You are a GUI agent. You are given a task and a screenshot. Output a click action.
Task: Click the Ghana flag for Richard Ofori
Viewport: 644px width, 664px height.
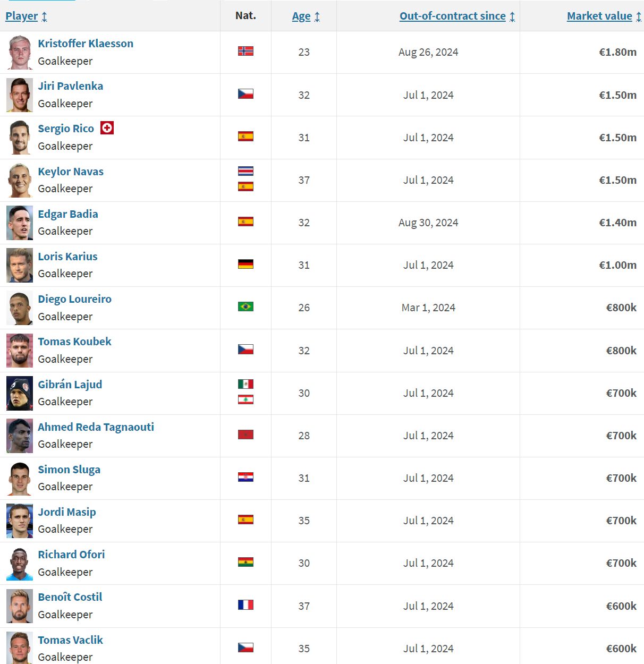pyautogui.click(x=245, y=562)
